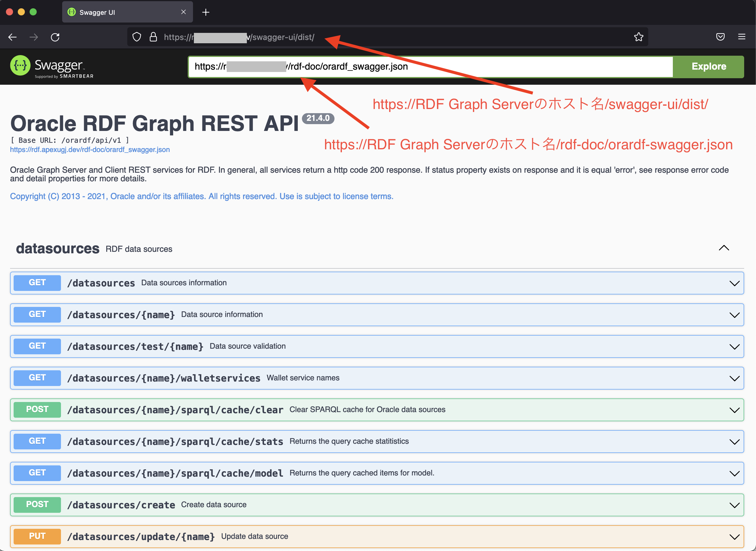Open /datasources/{name}/sparql/cache/model path
Image resolution: width=756 pixels, height=551 pixels.
(175, 473)
